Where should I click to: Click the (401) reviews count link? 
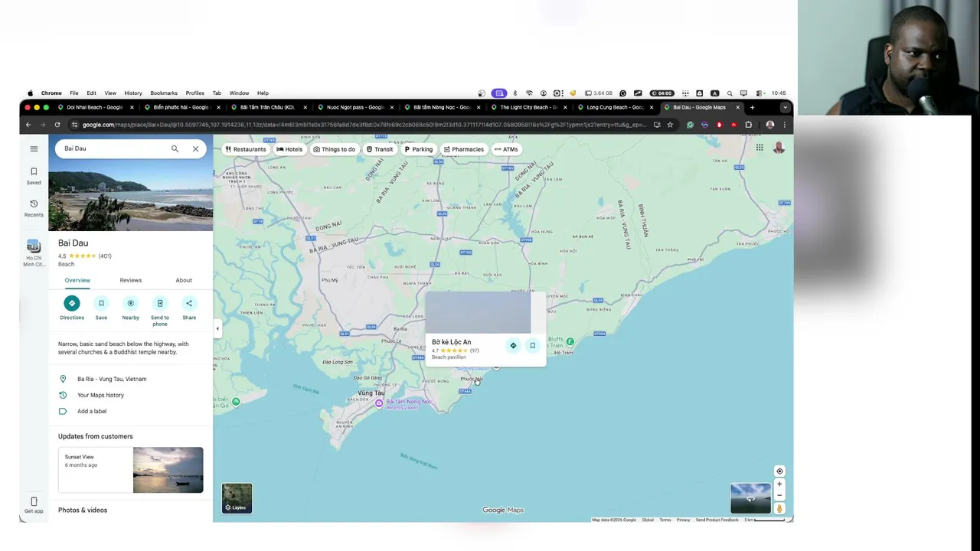[105, 256]
